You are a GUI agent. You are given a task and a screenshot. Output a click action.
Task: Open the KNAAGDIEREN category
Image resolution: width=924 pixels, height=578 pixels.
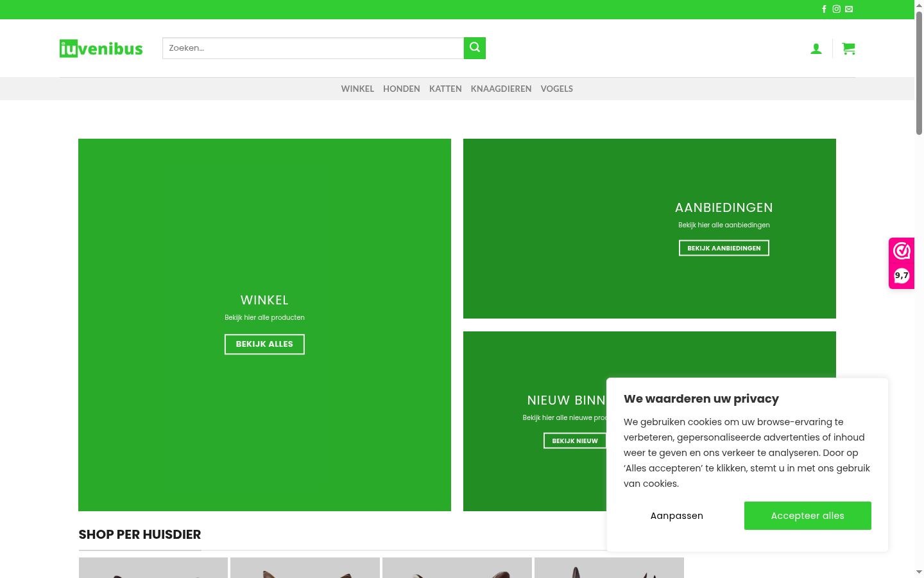[x=501, y=89]
